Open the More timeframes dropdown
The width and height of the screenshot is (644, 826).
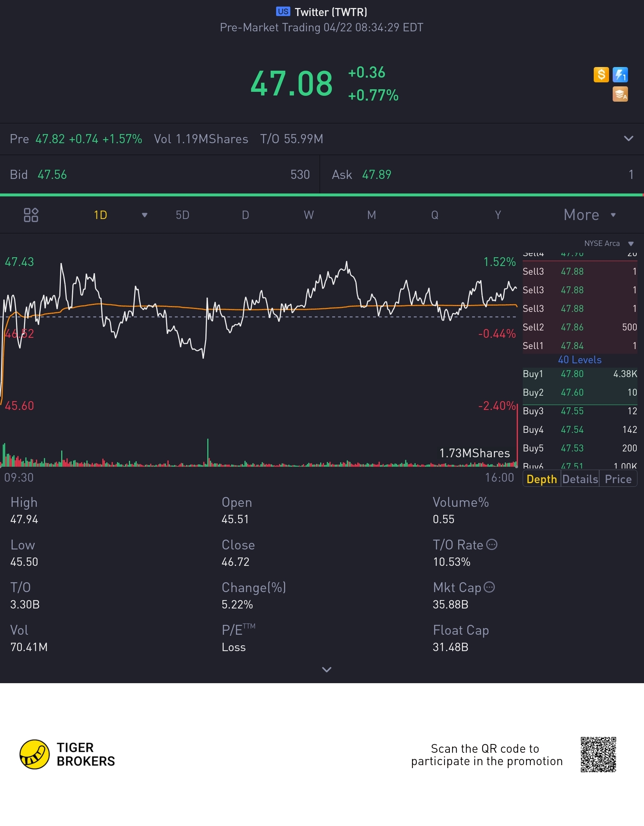590,215
